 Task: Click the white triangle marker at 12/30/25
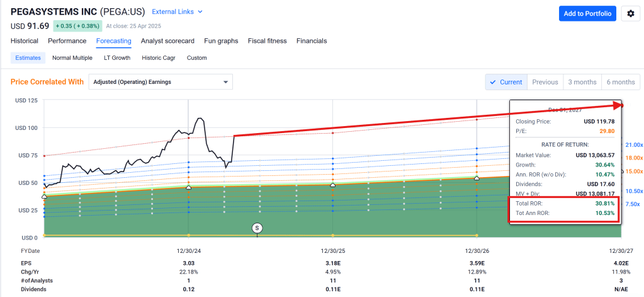[x=332, y=184]
